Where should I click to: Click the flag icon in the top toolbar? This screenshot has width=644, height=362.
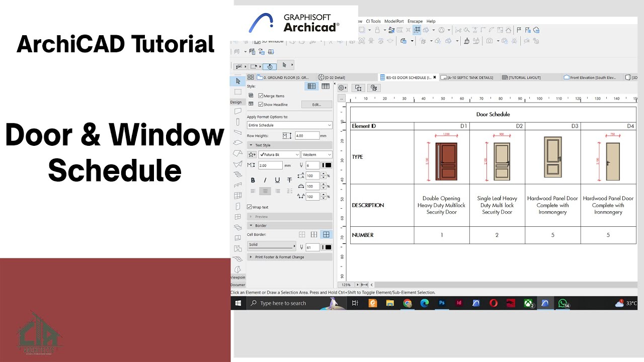point(519,30)
